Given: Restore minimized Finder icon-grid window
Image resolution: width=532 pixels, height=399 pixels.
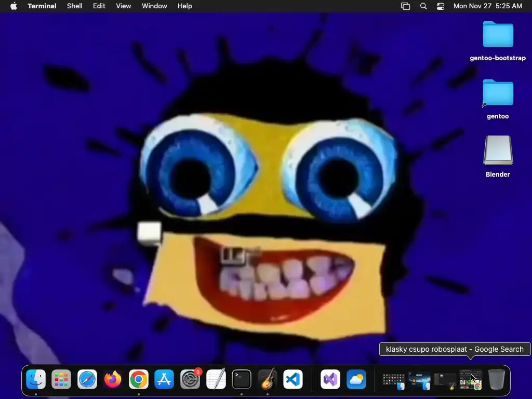Looking at the screenshot, I should pyautogui.click(x=394, y=381).
